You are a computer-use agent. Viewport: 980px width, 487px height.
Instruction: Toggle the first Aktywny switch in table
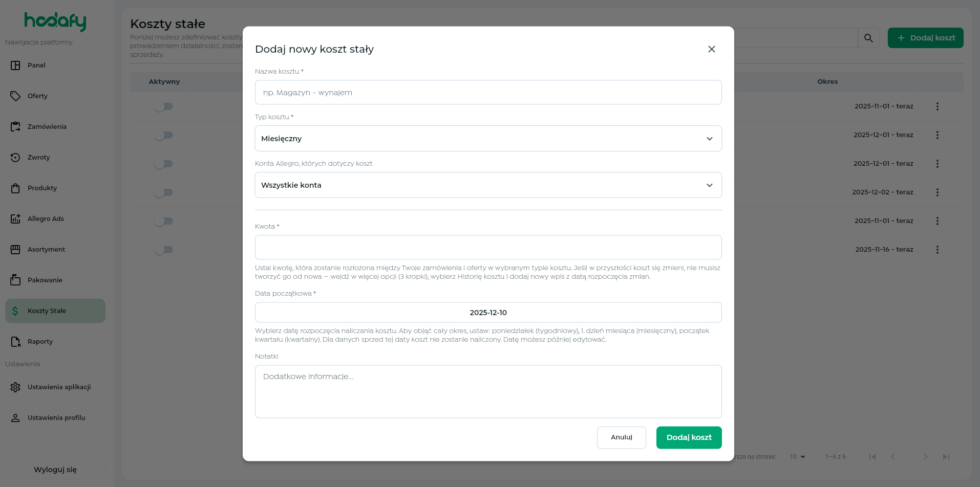[x=164, y=106]
